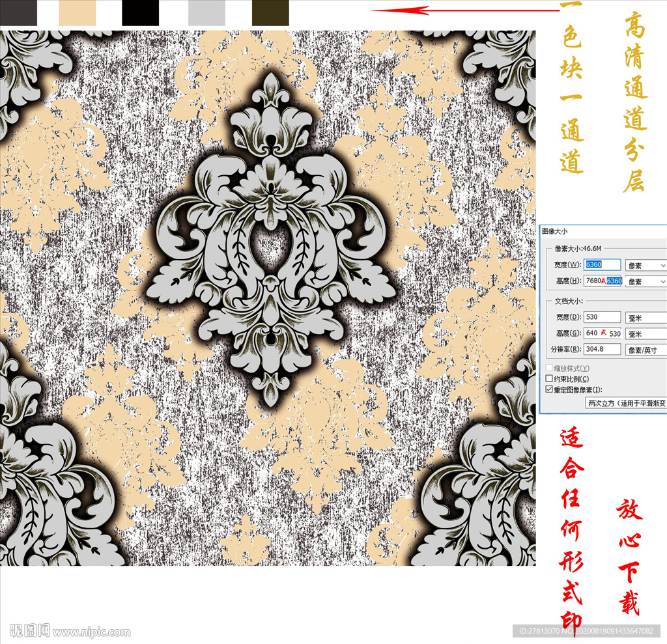Open document width unit dropdown (毫米)

coord(646,318)
